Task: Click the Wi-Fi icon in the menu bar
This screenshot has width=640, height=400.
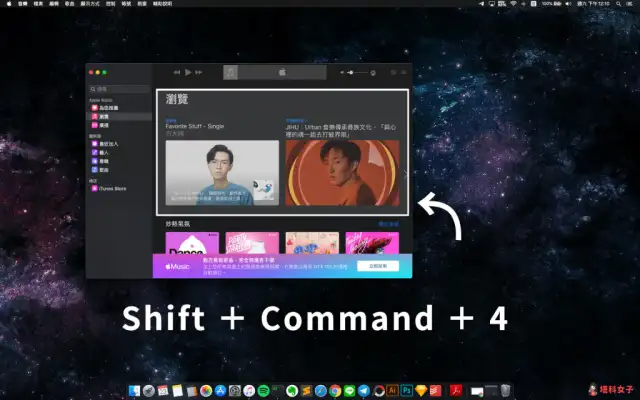Action: 513,4
